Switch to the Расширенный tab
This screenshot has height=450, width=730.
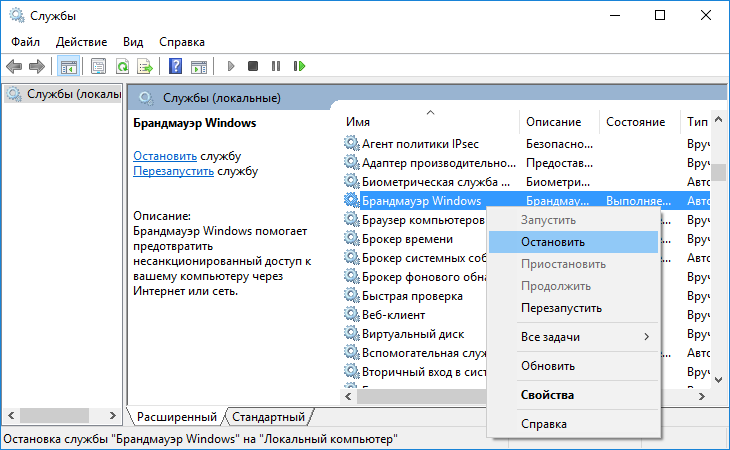[176, 417]
